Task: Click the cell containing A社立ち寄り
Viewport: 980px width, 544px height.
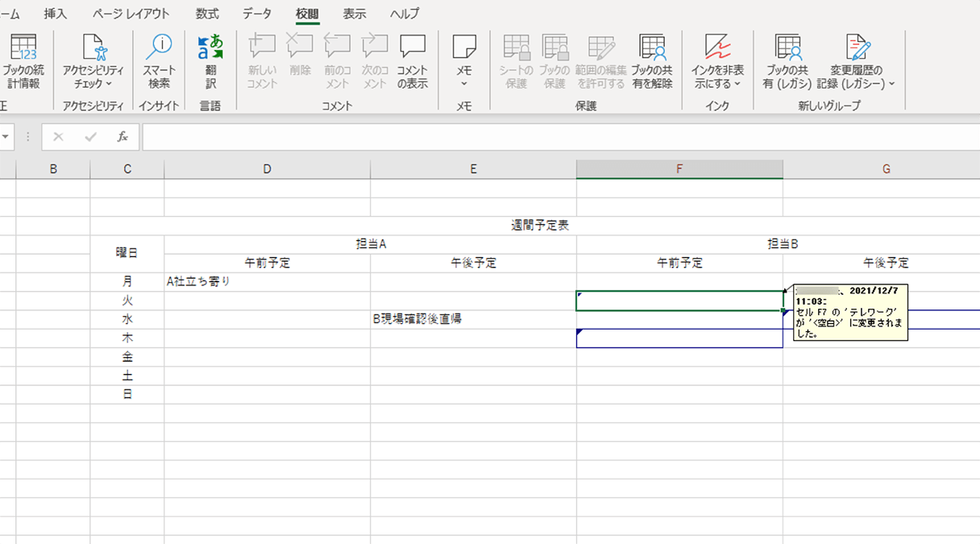Action: click(268, 282)
